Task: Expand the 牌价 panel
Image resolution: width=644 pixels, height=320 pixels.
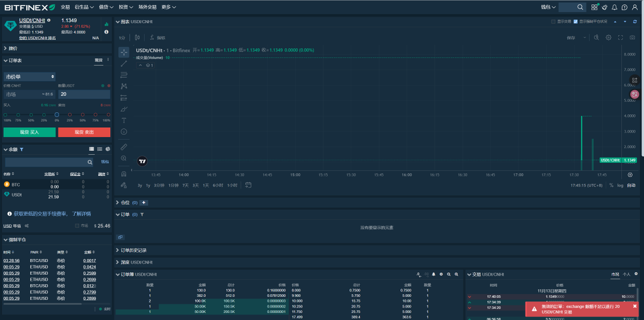Action: coord(13,48)
